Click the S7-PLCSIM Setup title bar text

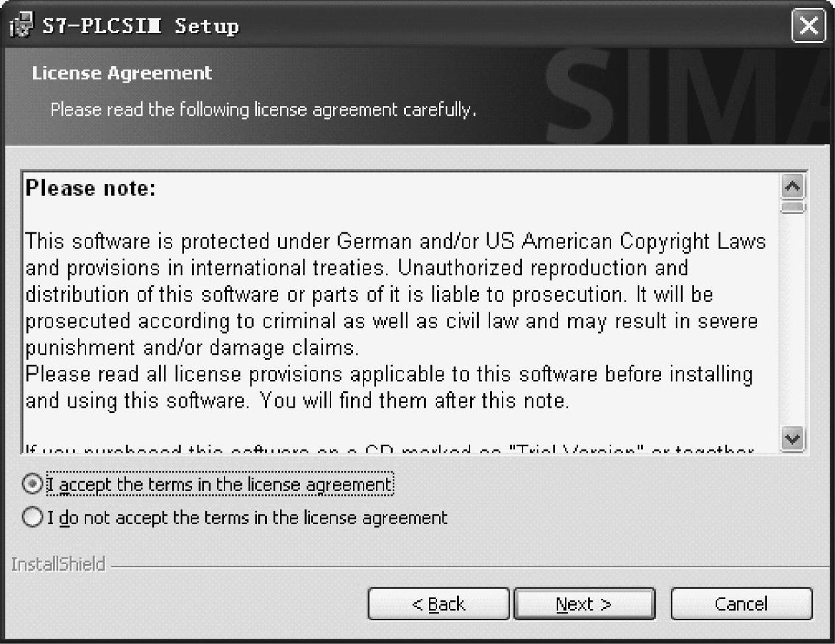(x=140, y=26)
